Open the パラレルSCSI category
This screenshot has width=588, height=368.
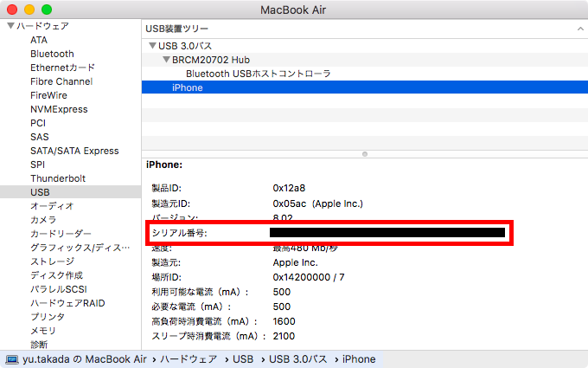(x=59, y=289)
